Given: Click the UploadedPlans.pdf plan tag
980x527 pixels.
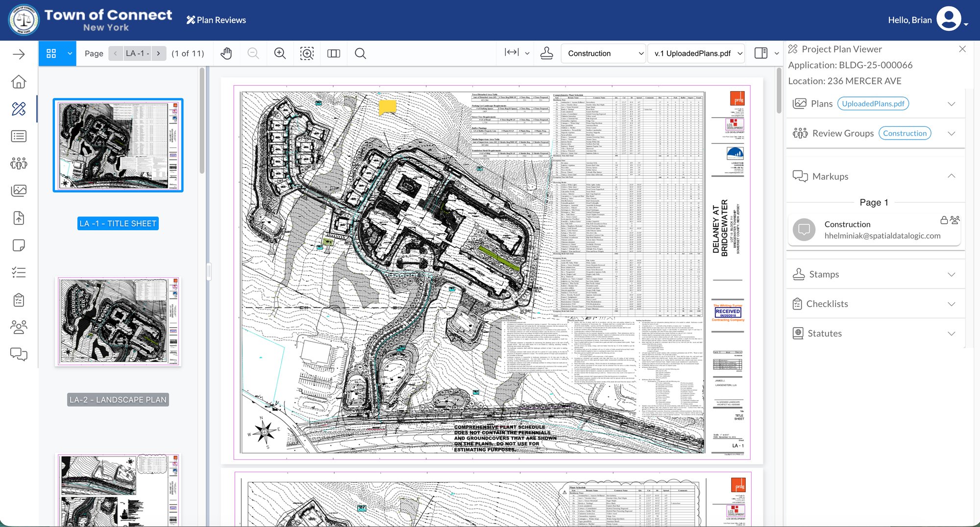Looking at the screenshot, I should [873, 104].
